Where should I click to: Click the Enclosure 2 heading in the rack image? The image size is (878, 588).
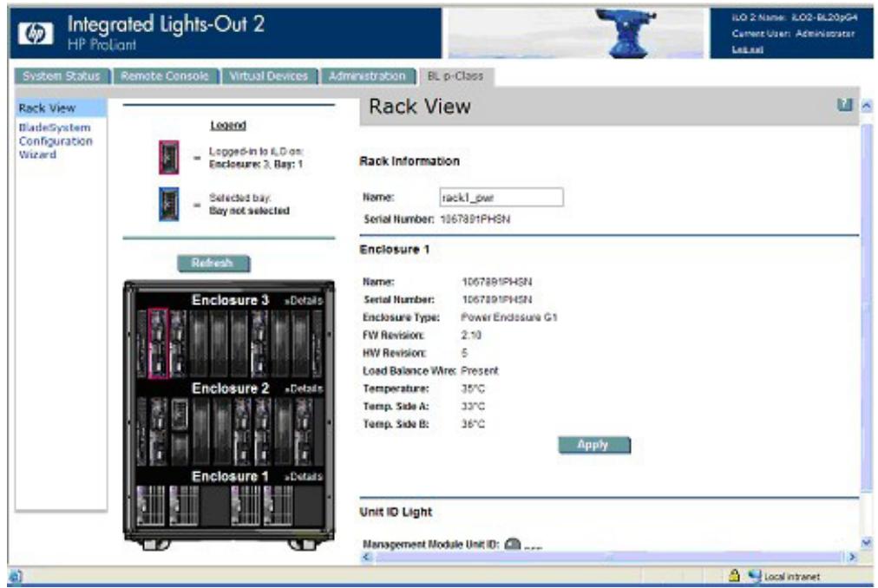(230, 388)
